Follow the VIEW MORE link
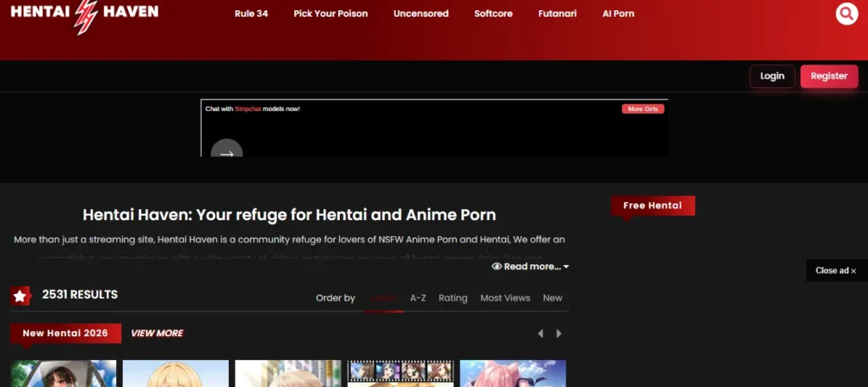This screenshot has height=387, width=868. (157, 334)
